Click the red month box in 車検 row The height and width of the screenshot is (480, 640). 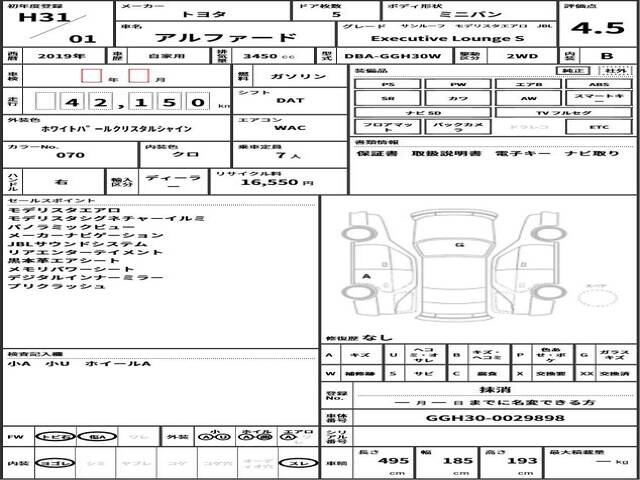coord(139,76)
